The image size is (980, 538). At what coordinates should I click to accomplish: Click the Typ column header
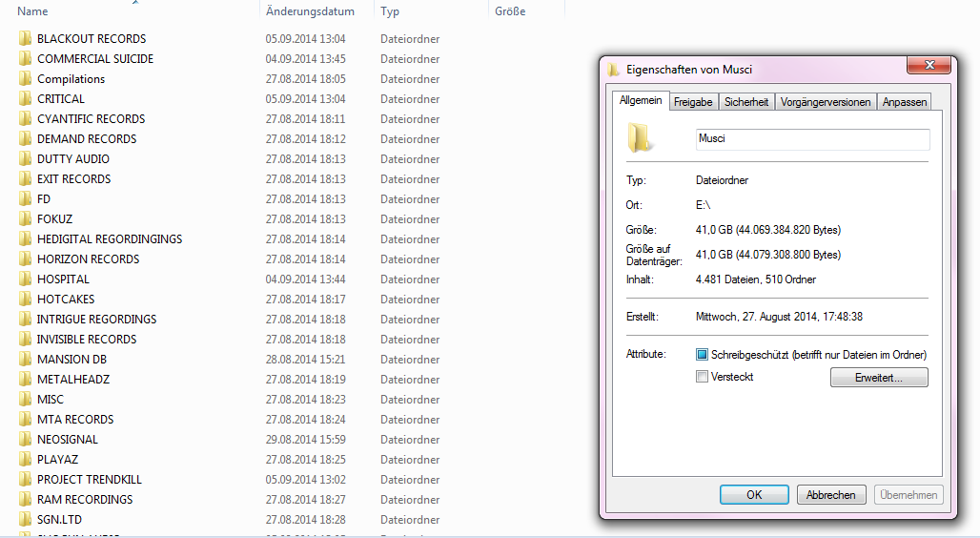[x=390, y=11]
